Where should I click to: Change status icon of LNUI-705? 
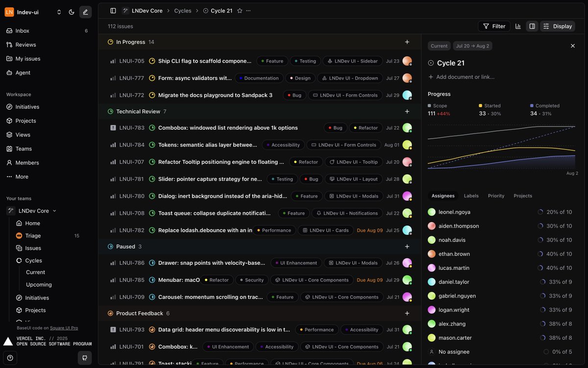pos(152,61)
